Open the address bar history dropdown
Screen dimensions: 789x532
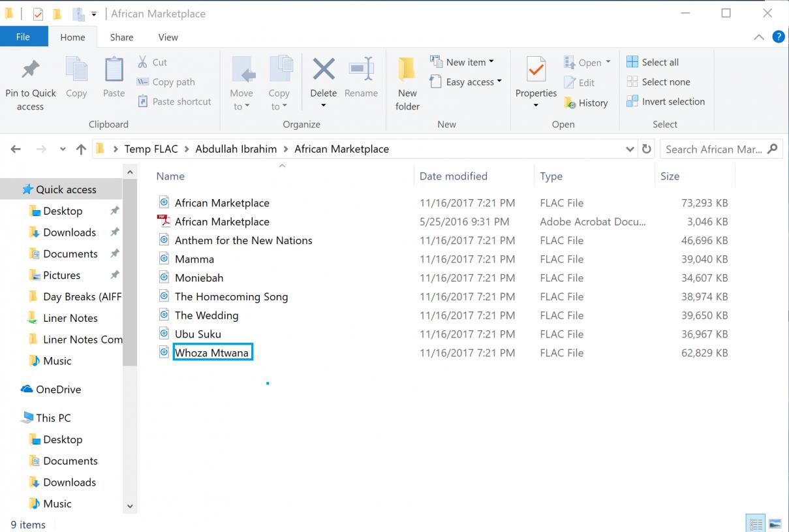[x=630, y=149]
